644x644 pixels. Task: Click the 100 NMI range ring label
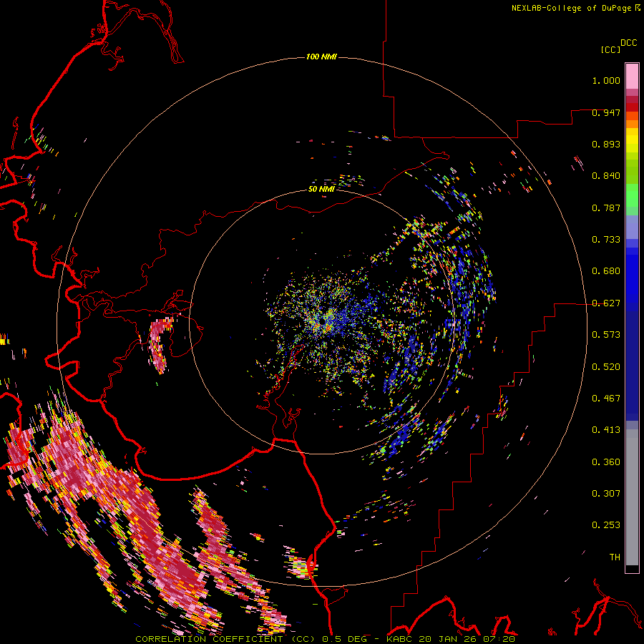[x=321, y=57]
